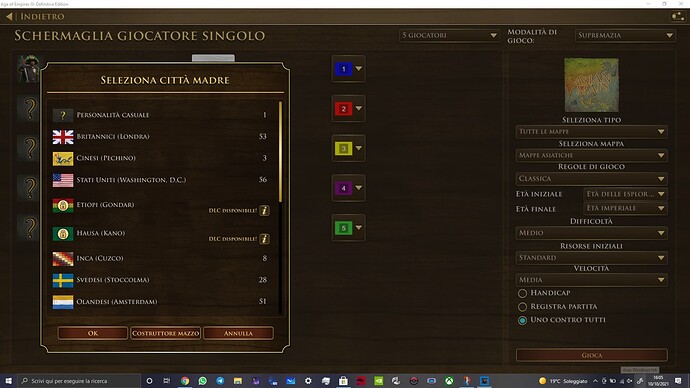This screenshot has width=690, height=388.
Task: Select the Britannici (Londra) flag entry
Action: click(63, 137)
